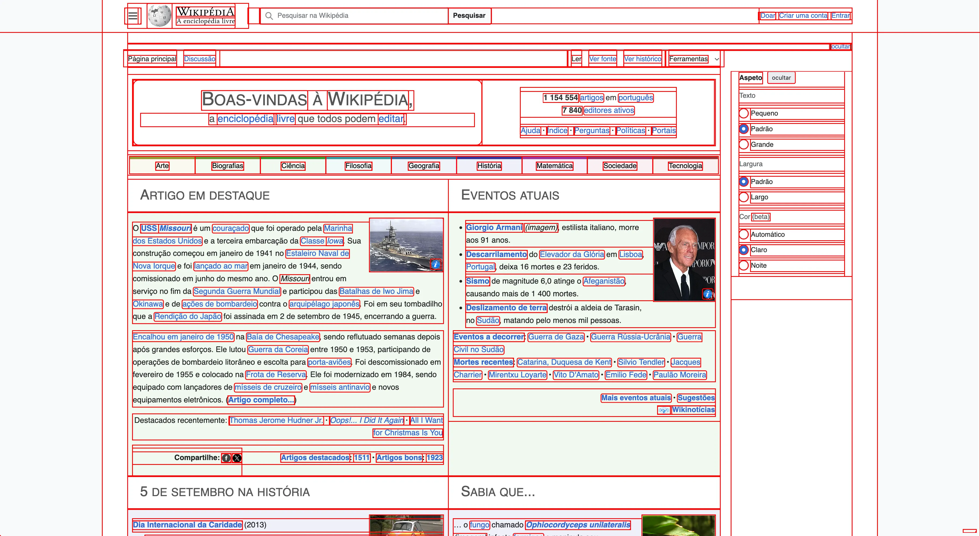Click the Wikinotícias logo icon
The height and width of the screenshot is (536, 980).
tap(664, 410)
